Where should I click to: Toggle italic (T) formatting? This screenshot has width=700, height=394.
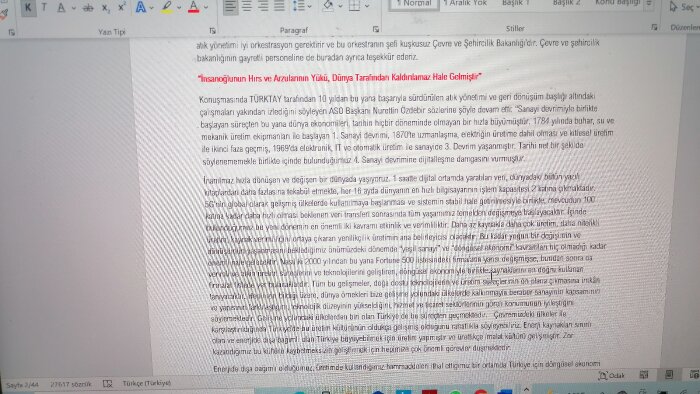click(x=44, y=8)
